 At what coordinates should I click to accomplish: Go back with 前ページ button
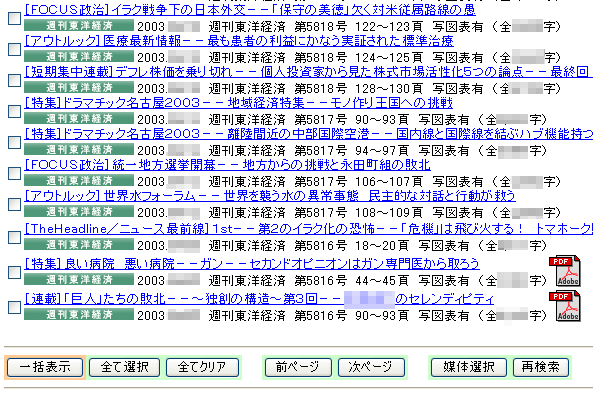coord(298,367)
